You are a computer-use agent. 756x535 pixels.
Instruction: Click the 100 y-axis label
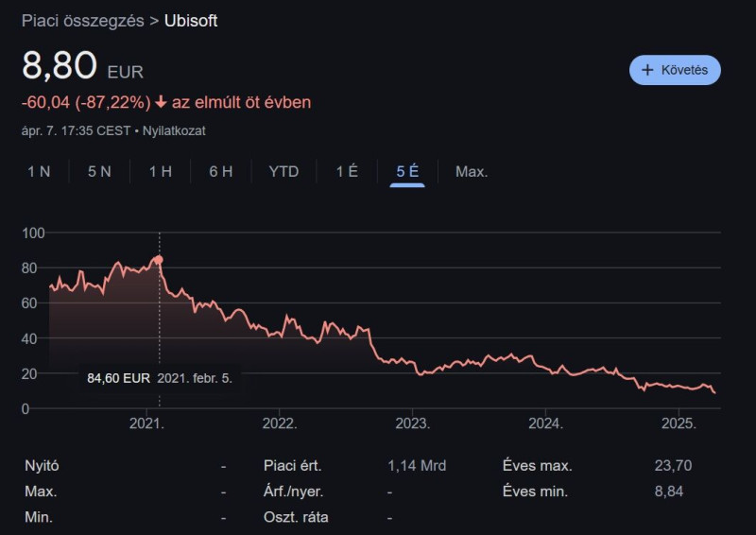33,233
